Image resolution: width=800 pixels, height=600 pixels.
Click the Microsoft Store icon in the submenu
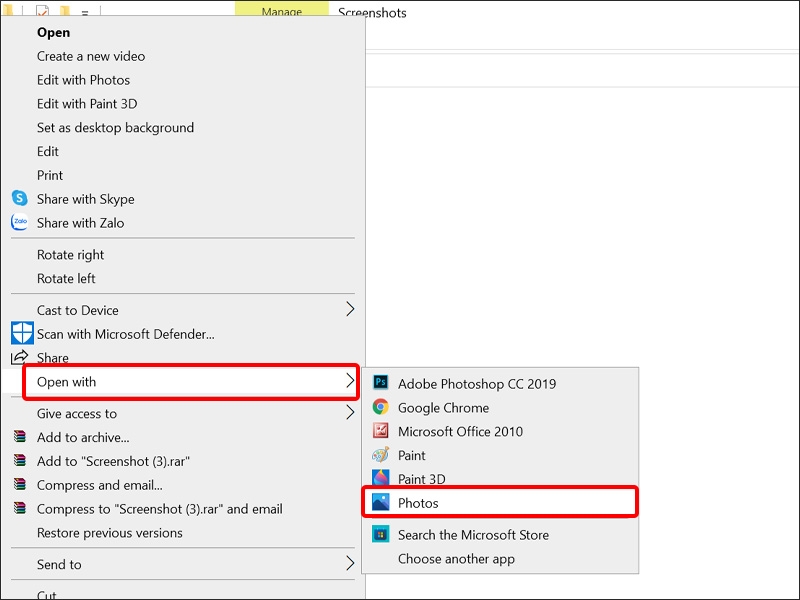381,534
